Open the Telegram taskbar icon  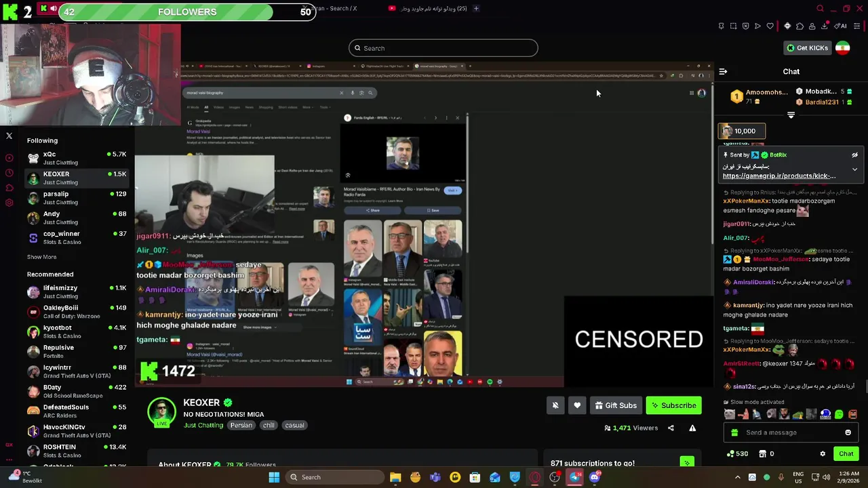pyautogui.click(x=575, y=477)
